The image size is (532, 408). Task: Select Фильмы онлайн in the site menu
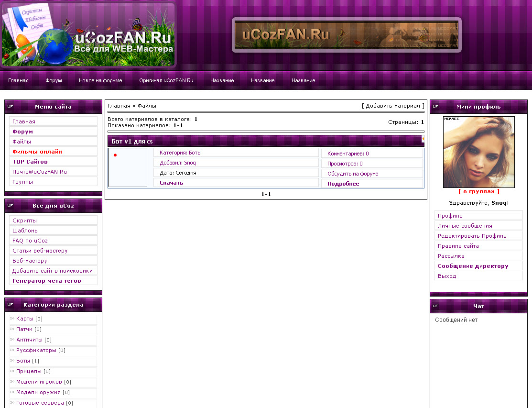37,152
